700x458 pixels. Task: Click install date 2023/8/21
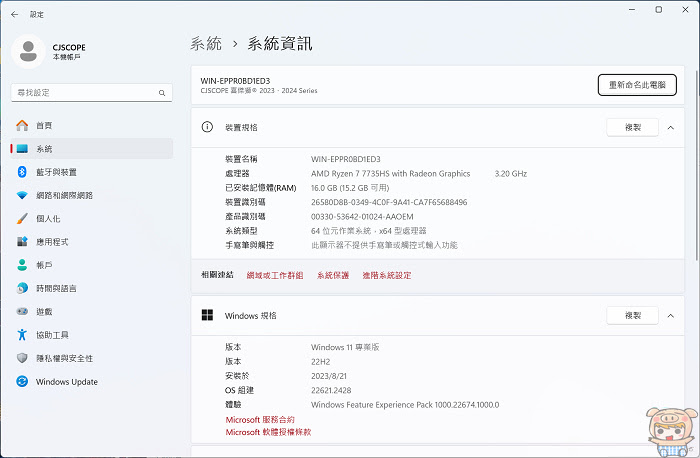(x=329, y=376)
